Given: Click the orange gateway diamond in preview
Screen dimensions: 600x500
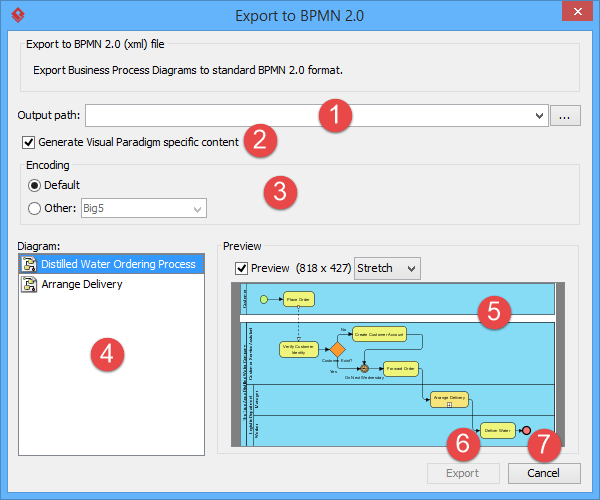Looking at the screenshot, I should pyautogui.click(x=338, y=349).
